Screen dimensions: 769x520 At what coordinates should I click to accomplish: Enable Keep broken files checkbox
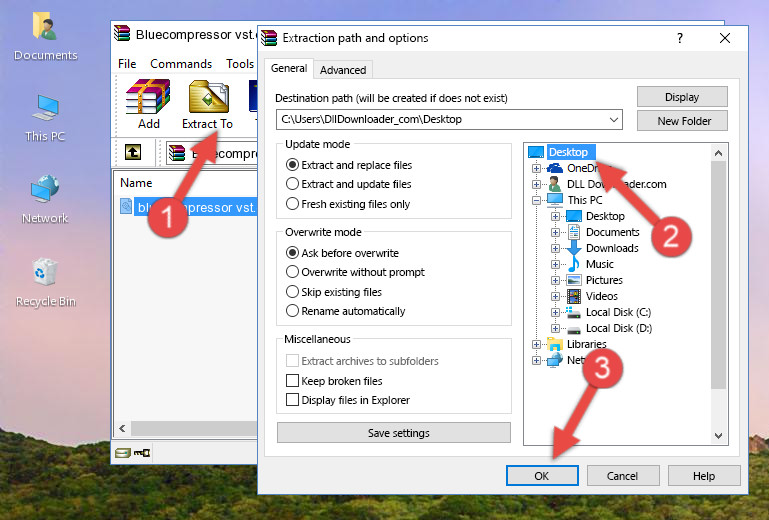[x=293, y=381]
